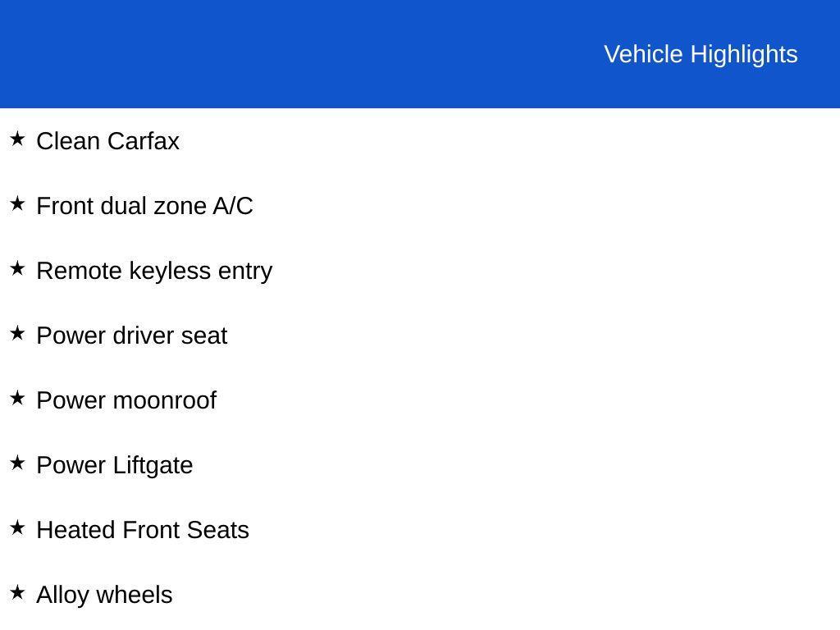The height and width of the screenshot is (630, 840).
Task: Click the "Remote keyless entry" highlight text
Action: point(154,271)
